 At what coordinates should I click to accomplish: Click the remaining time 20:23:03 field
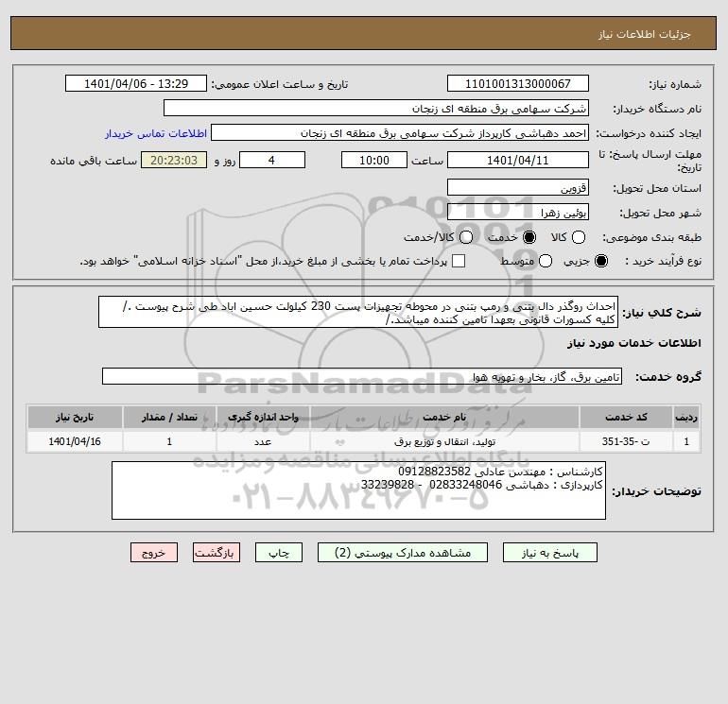(174, 160)
